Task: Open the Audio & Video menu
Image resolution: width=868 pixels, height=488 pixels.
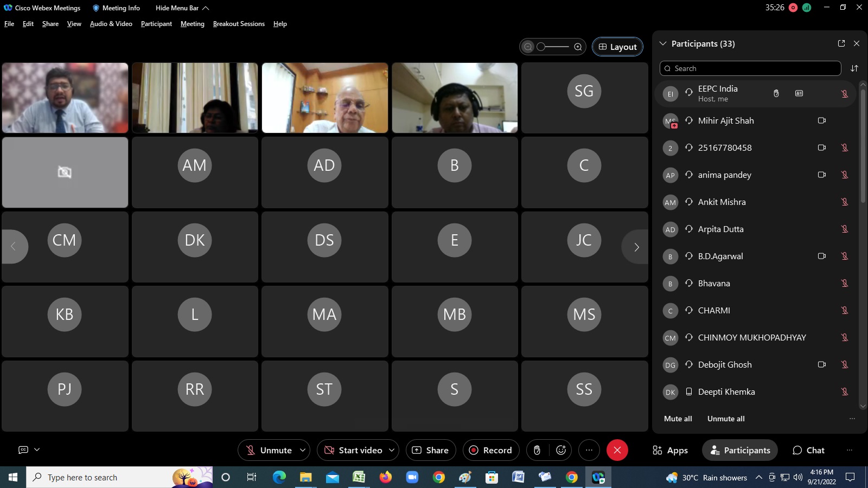Action: (111, 24)
